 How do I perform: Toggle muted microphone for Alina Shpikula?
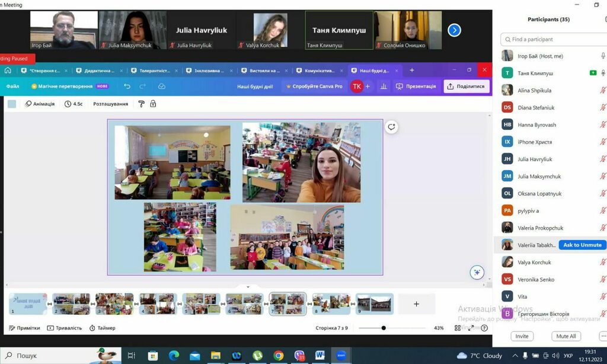(x=603, y=91)
